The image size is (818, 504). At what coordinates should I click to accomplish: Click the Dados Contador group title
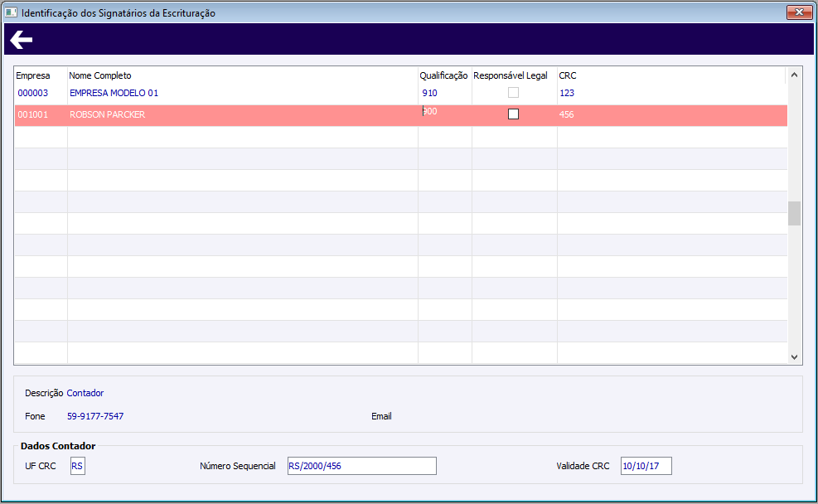tap(58, 446)
